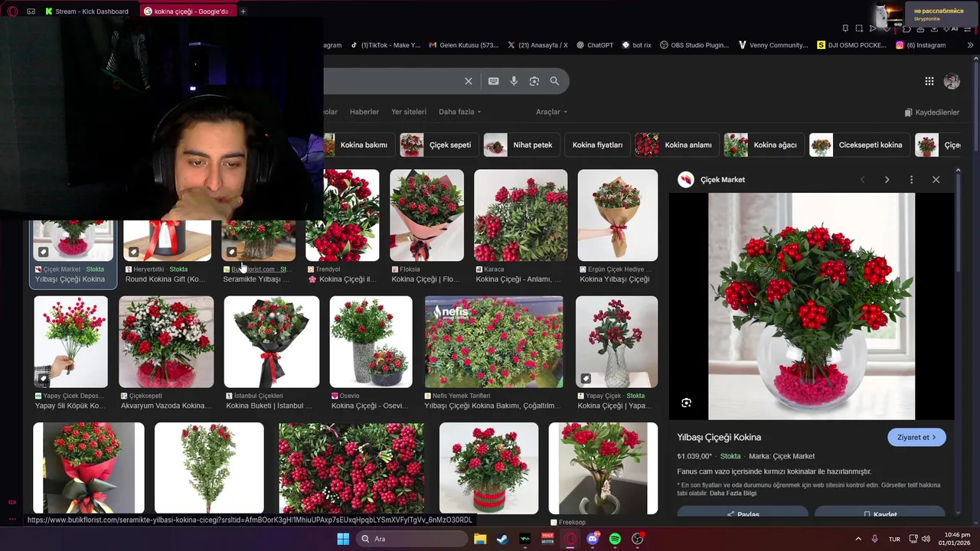This screenshot has width=980, height=551.
Task: Clear the Google search box text
Action: pos(469,81)
